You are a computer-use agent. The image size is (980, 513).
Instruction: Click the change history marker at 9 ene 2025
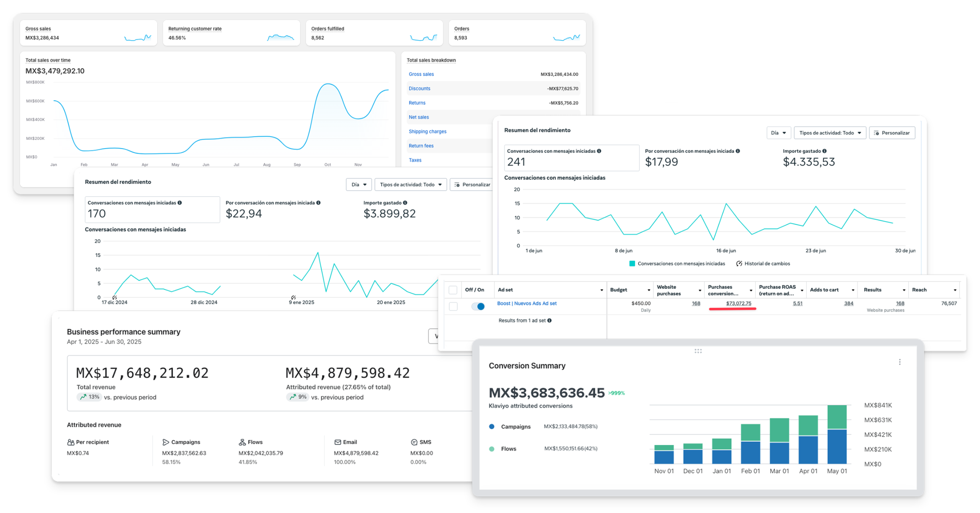[x=293, y=297]
